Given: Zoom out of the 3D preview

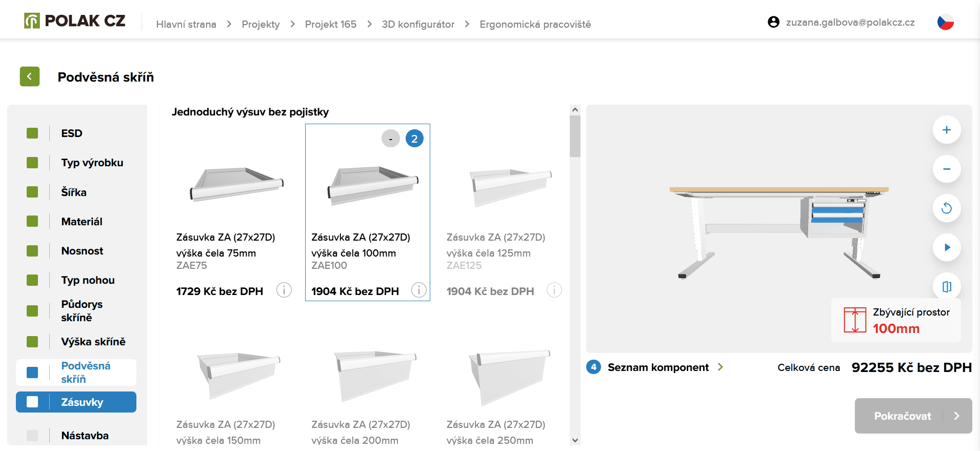Looking at the screenshot, I should coord(947,169).
